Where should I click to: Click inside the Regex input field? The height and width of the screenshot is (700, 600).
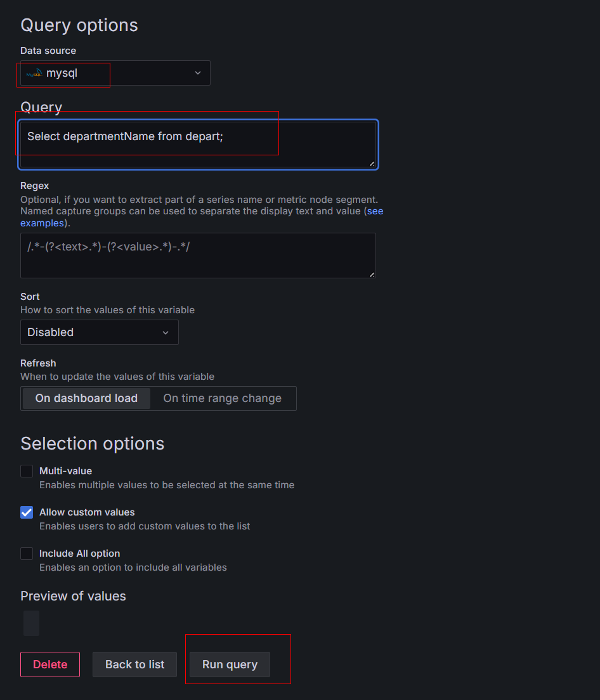click(x=199, y=256)
